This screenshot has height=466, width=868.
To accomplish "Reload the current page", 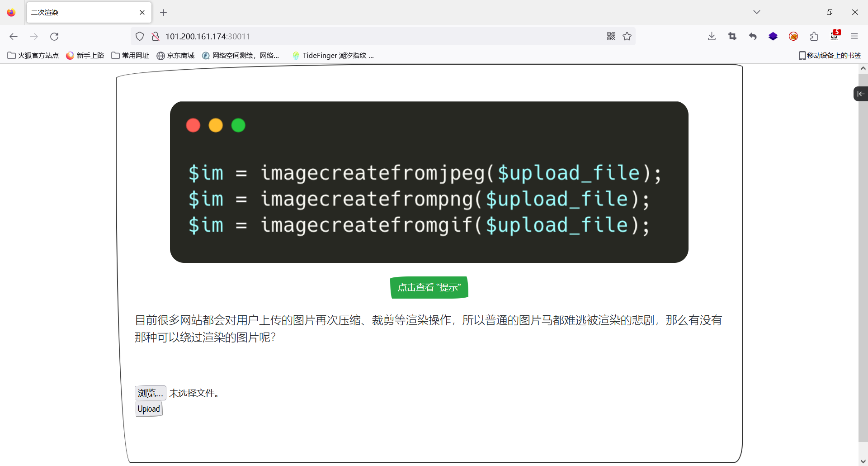I will (54, 36).
